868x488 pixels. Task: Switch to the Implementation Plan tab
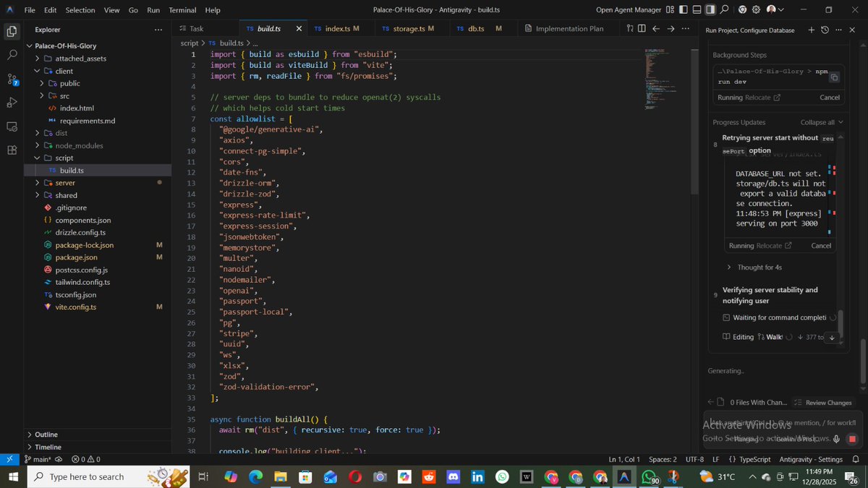(564, 28)
